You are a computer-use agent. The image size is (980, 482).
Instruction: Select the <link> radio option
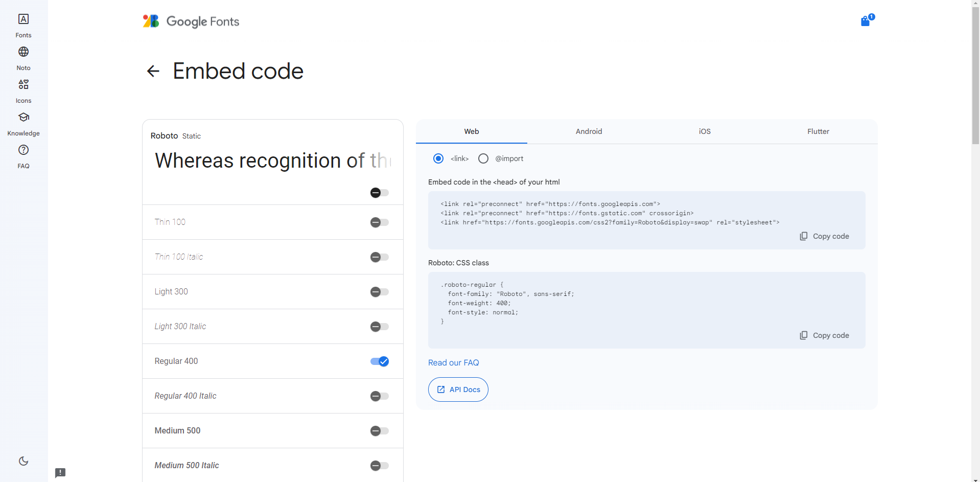438,158
